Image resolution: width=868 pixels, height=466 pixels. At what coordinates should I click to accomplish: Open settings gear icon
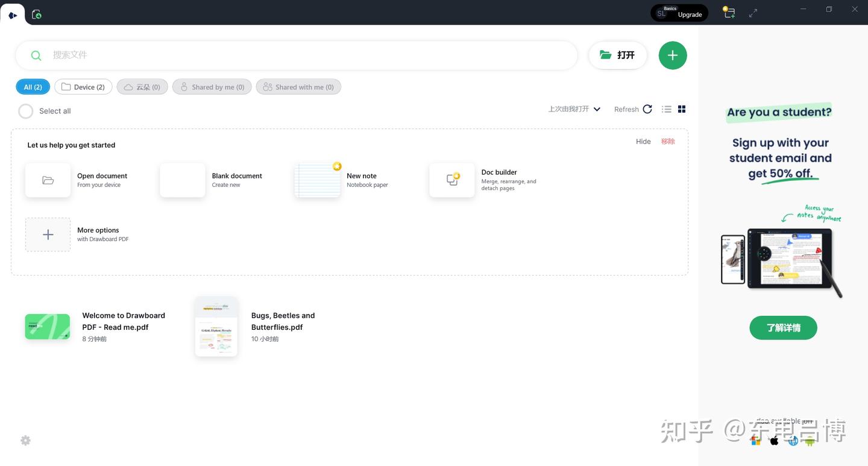pyautogui.click(x=25, y=441)
